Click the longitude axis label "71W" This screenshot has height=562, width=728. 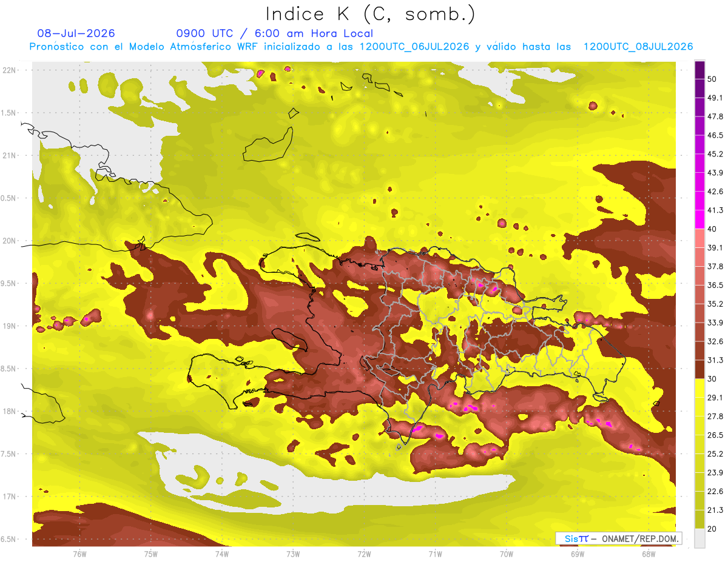point(435,554)
